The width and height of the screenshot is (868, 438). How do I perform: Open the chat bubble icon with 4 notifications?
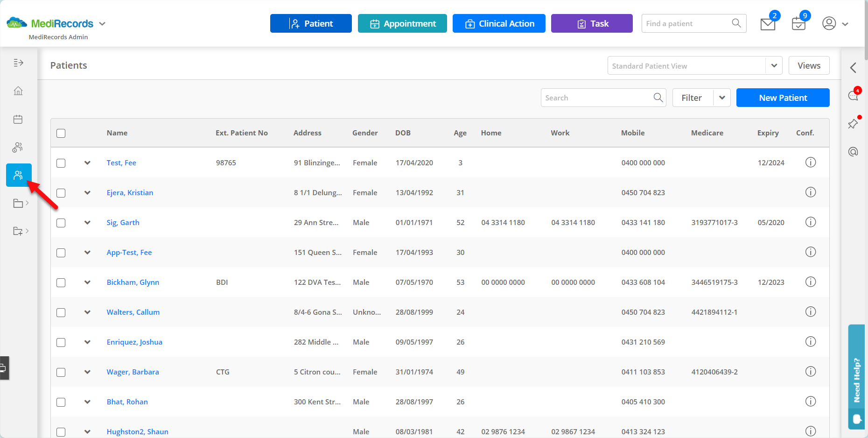point(853,95)
